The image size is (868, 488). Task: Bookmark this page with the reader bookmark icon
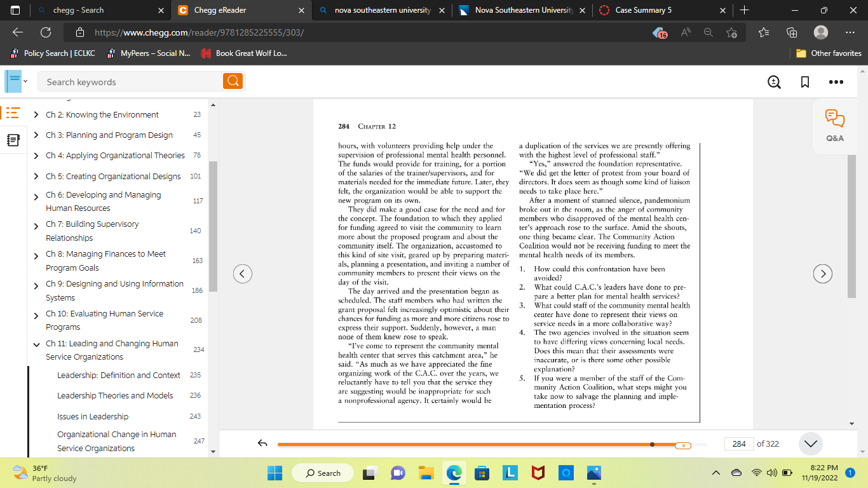(804, 82)
